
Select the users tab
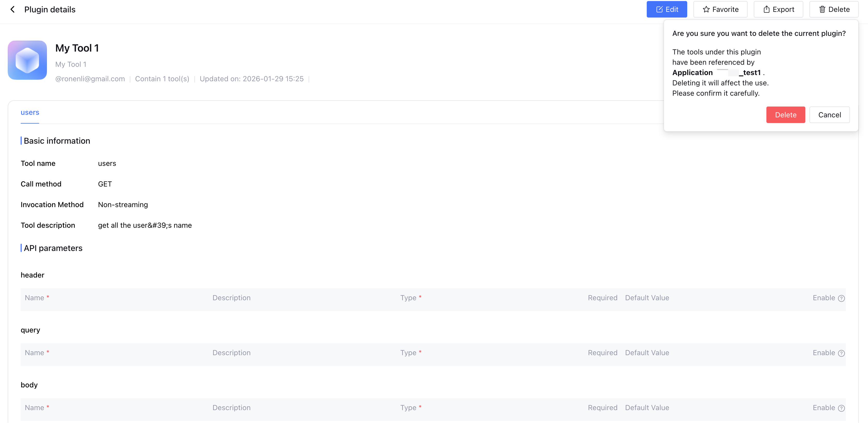tap(30, 112)
